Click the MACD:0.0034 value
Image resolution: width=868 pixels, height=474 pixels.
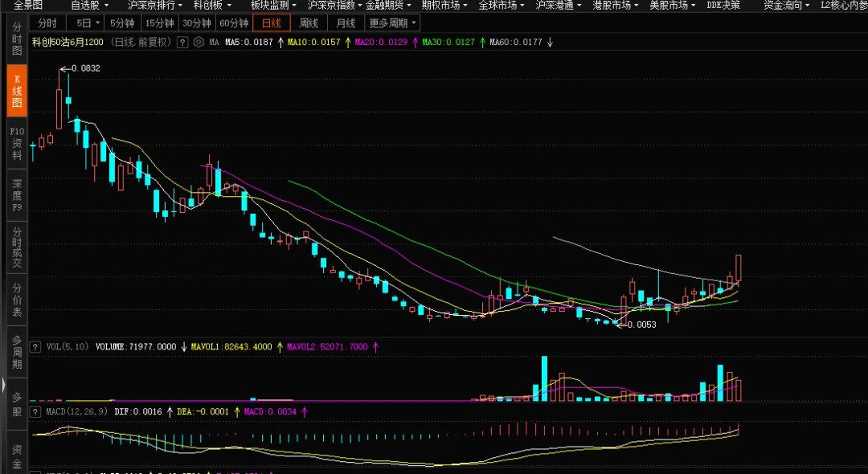coord(270,411)
